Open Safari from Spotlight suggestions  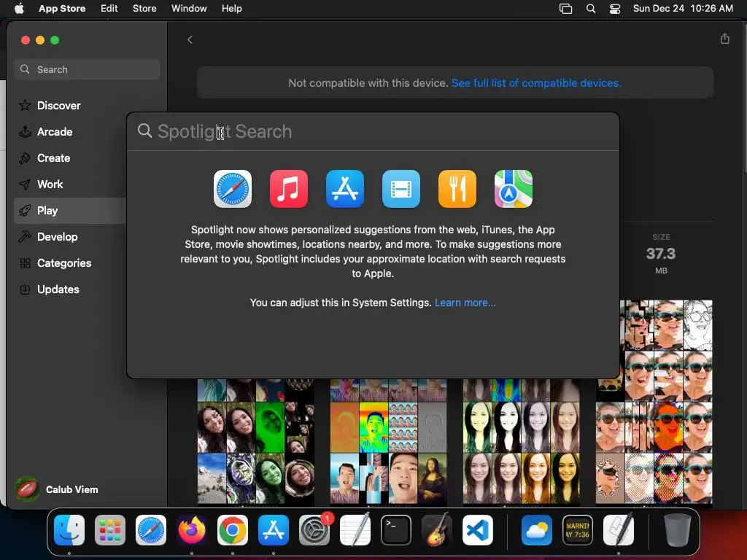233,189
